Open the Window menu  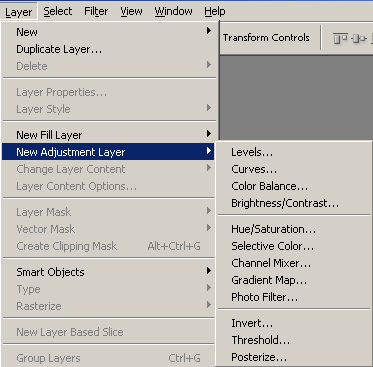click(173, 12)
